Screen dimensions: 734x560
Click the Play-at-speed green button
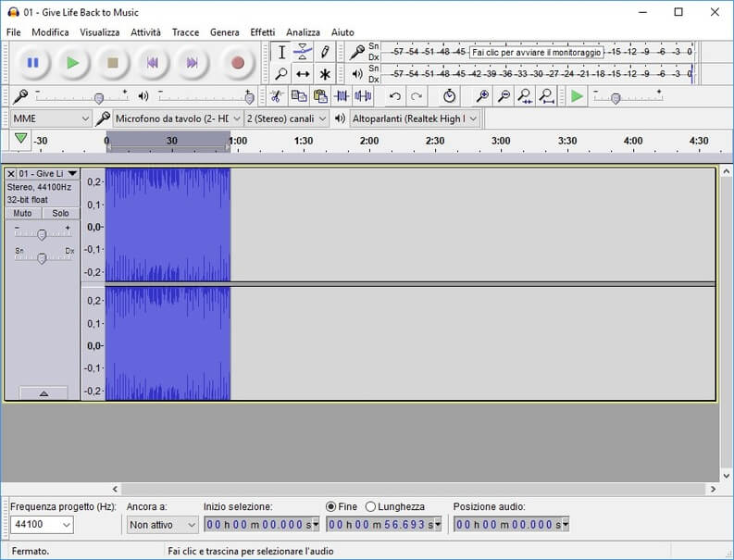pyautogui.click(x=577, y=96)
